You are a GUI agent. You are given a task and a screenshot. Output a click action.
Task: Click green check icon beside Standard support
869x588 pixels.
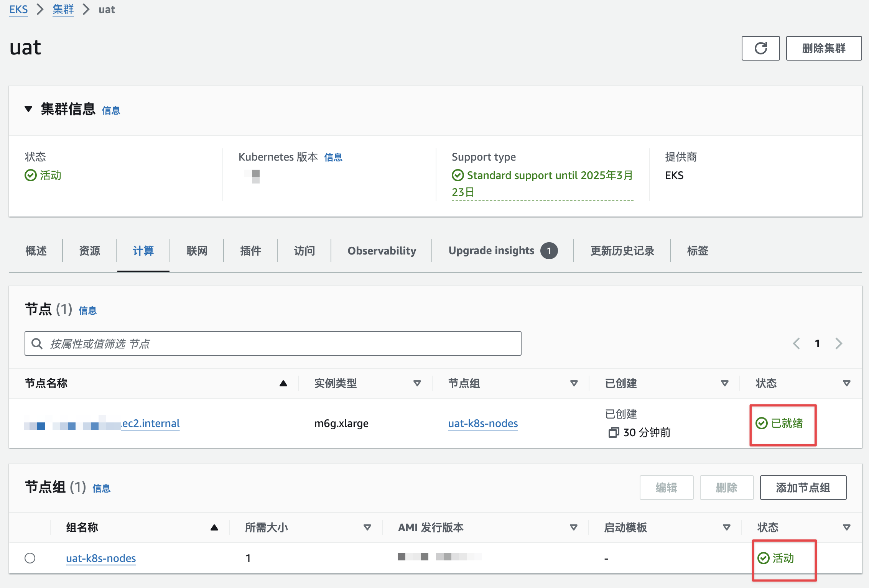coord(458,176)
